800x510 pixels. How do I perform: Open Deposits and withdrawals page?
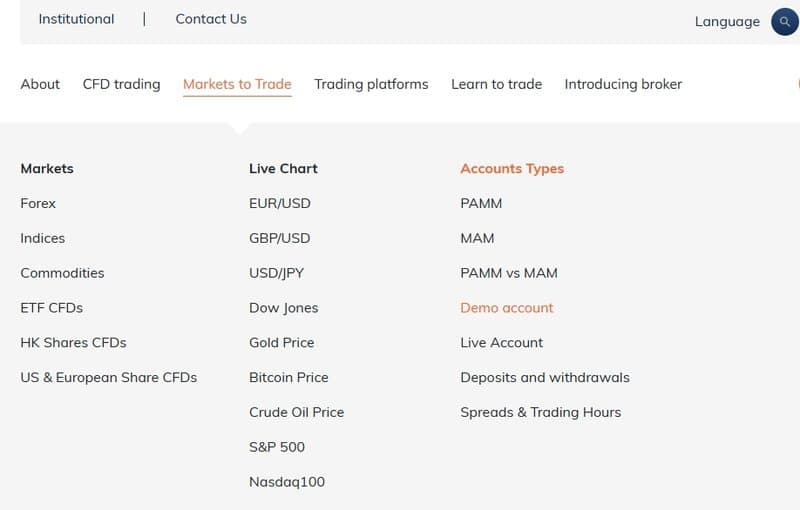545,377
